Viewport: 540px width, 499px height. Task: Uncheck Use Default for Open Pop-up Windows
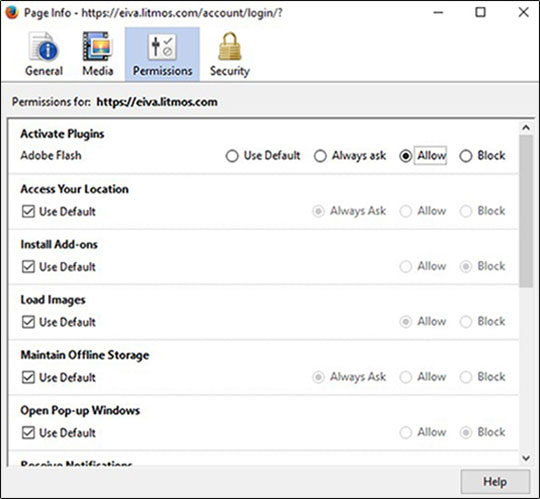pos(28,433)
